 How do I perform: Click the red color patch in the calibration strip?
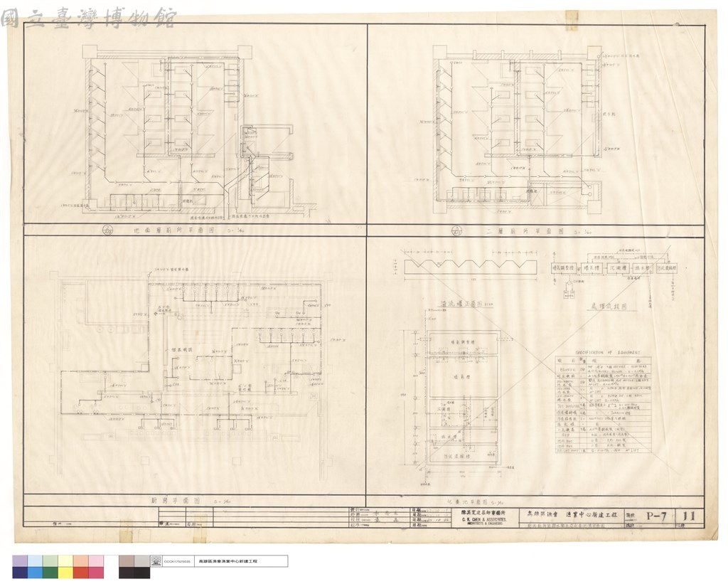click(x=81, y=573)
